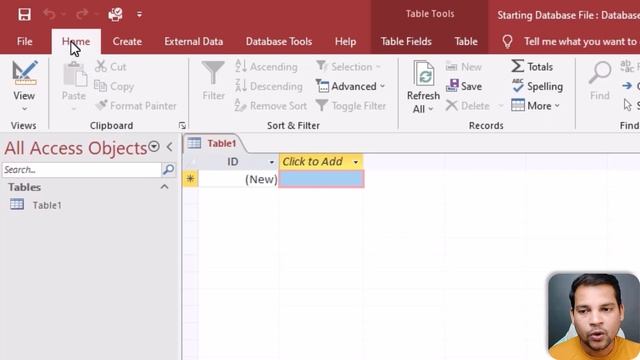
Task: Click the Click to Add column header
Action: (x=321, y=162)
